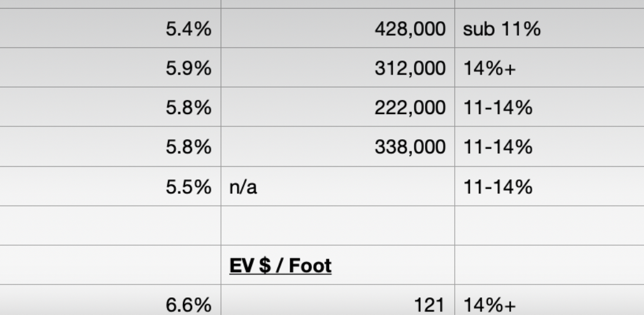This screenshot has width=644, height=315.
Task: Select the EV $ / Foot header cell
Action: click(x=338, y=265)
